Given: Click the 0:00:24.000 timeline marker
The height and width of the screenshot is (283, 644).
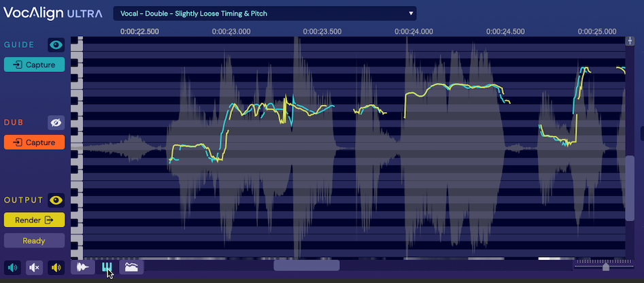Looking at the screenshot, I should click(x=413, y=31).
